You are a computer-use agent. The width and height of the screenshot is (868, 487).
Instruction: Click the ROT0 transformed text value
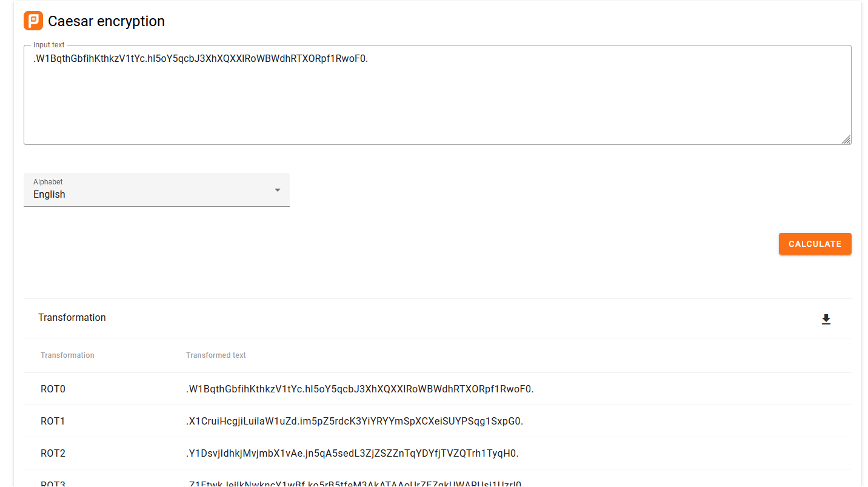click(x=360, y=389)
